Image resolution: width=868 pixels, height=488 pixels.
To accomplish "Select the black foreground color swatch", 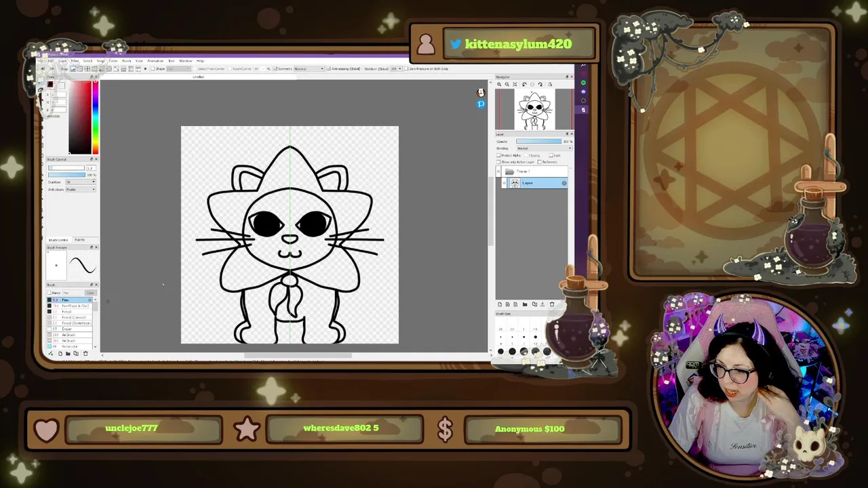I will pos(50,84).
